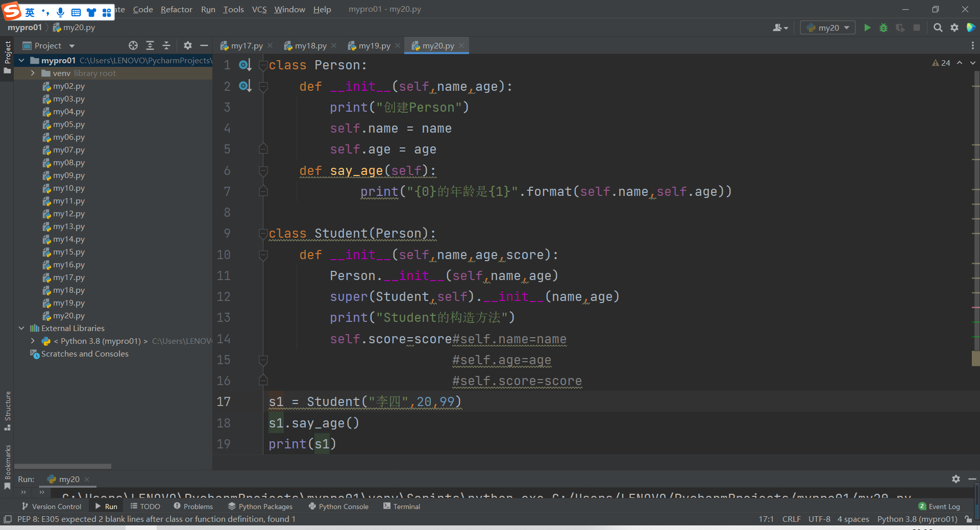Select my20.py in the project tree
The image size is (980, 530).
pyautogui.click(x=69, y=316)
